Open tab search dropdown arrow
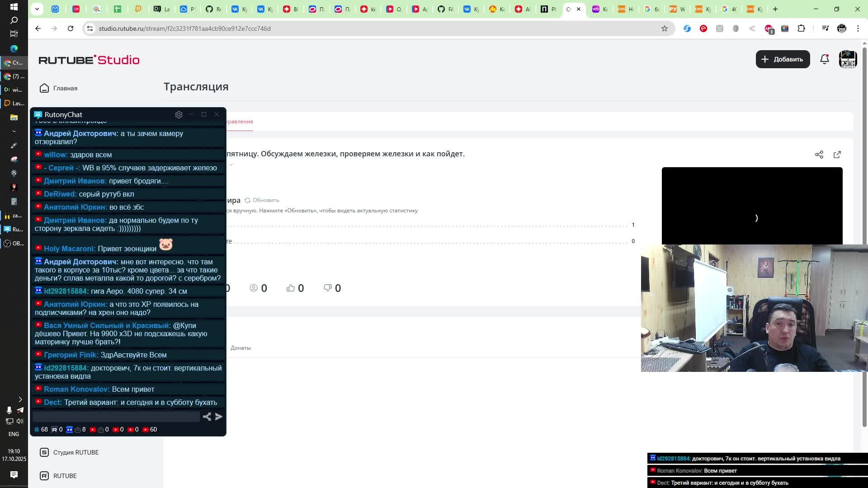Screen dimensions: 868x488 tap(37, 9)
